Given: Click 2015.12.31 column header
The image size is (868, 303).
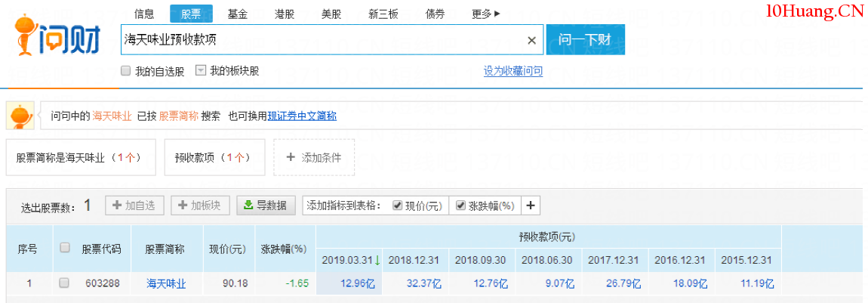Looking at the screenshot, I should point(747,260).
